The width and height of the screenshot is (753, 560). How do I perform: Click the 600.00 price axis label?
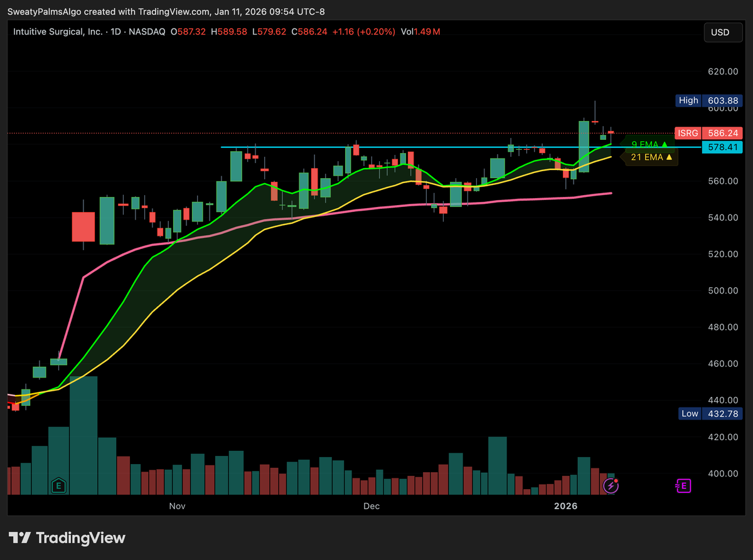coord(722,108)
